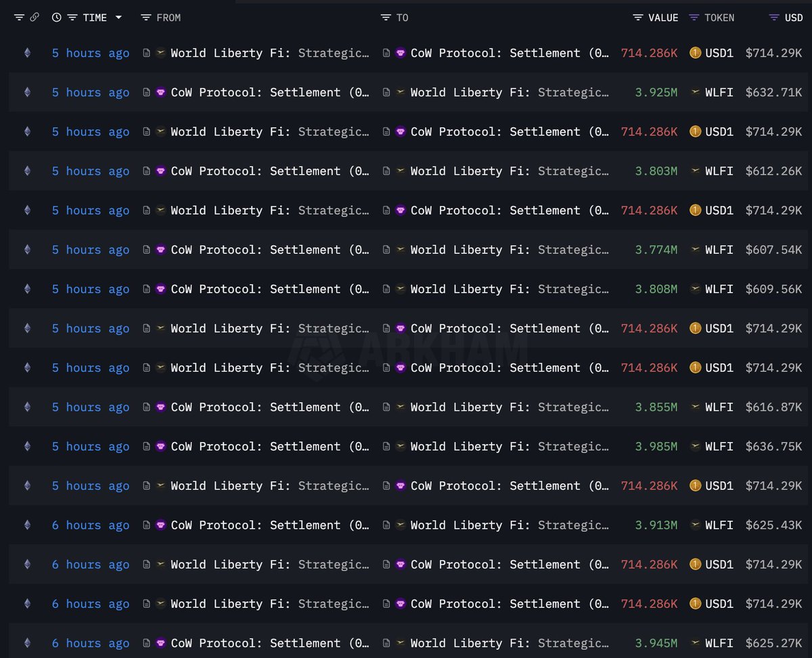
Task: Select the VALUE column header
Action: pyautogui.click(x=662, y=18)
